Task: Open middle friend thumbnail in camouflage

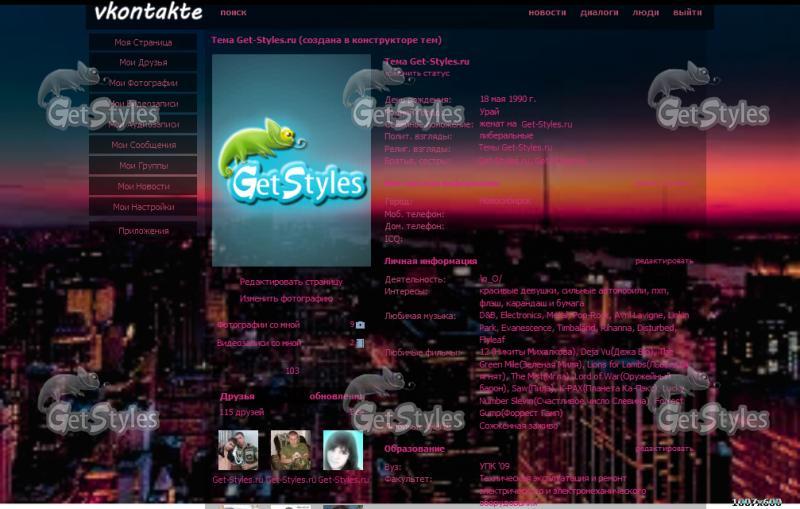Action: point(290,450)
